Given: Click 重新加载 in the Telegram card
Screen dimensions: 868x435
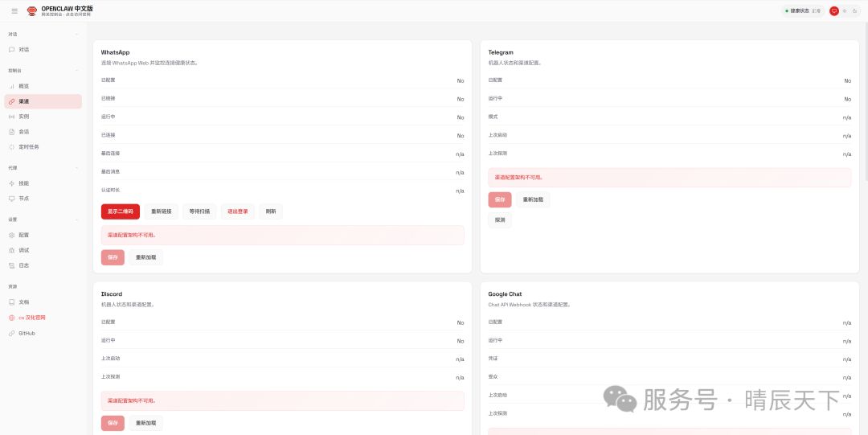Looking at the screenshot, I should pyautogui.click(x=533, y=200).
